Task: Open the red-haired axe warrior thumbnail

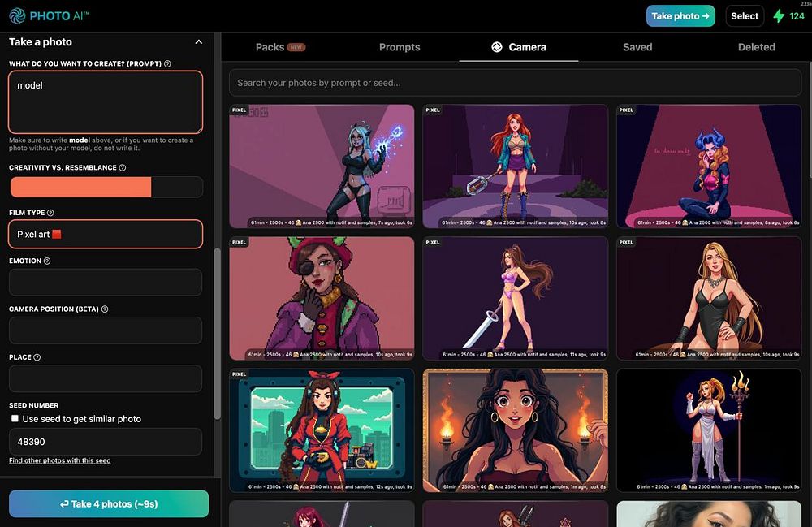Action: click(516, 166)
